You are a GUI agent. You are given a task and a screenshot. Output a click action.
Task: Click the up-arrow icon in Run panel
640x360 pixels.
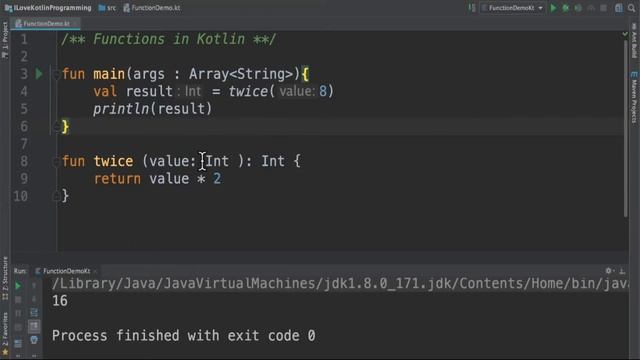(34, 286)
